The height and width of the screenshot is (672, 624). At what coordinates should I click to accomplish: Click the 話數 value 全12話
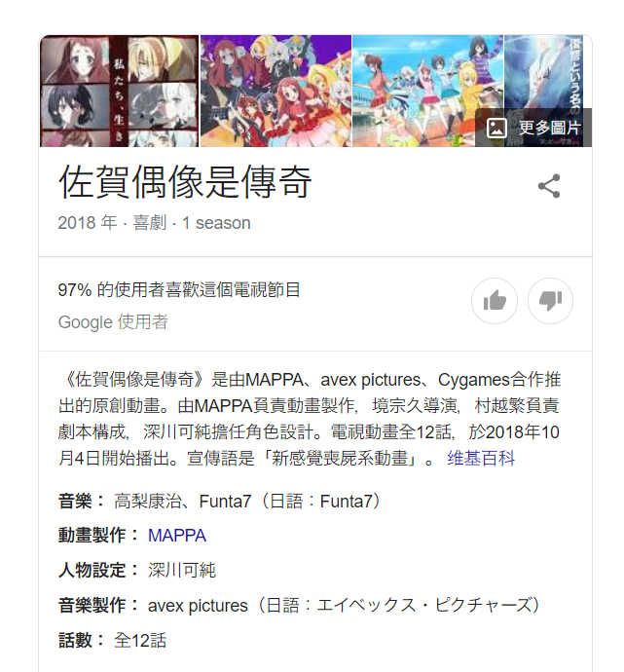[x=140, y=640]
